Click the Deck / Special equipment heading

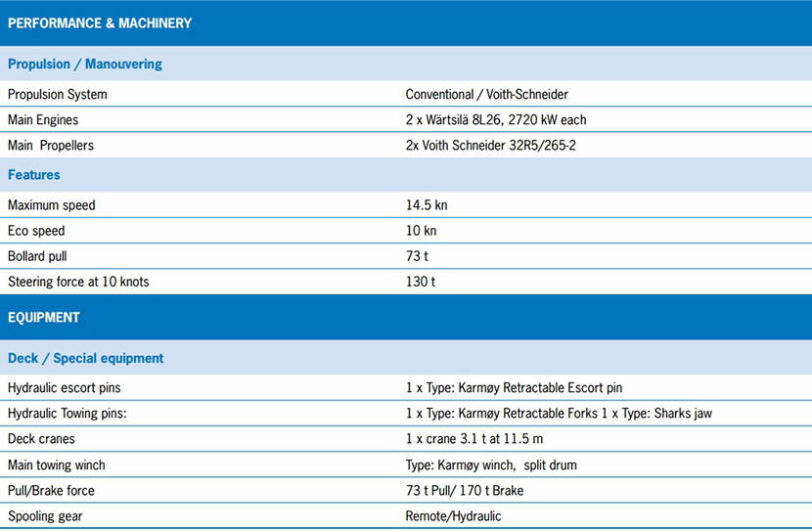pyautogui.click(x=86, y=358)
